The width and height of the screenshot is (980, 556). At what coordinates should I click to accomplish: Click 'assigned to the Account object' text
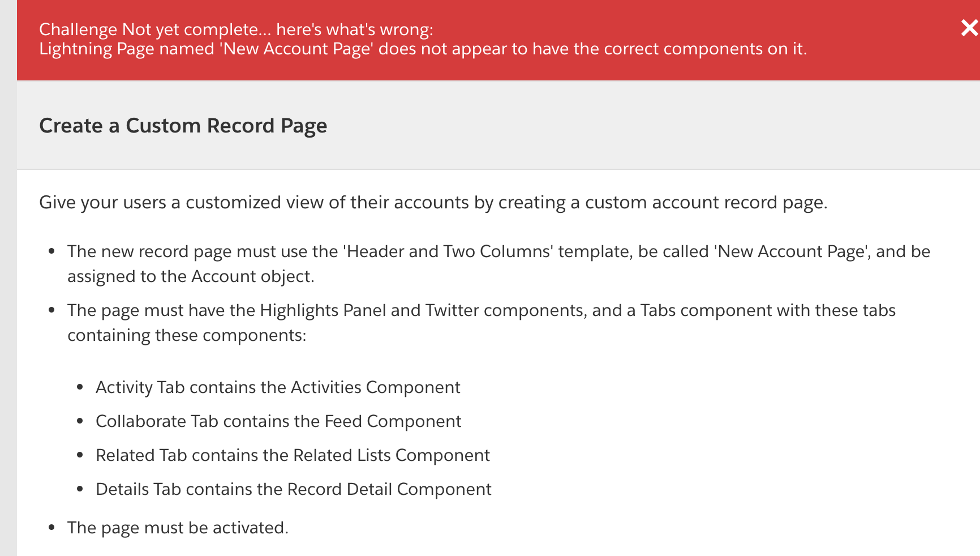(191, 276)
